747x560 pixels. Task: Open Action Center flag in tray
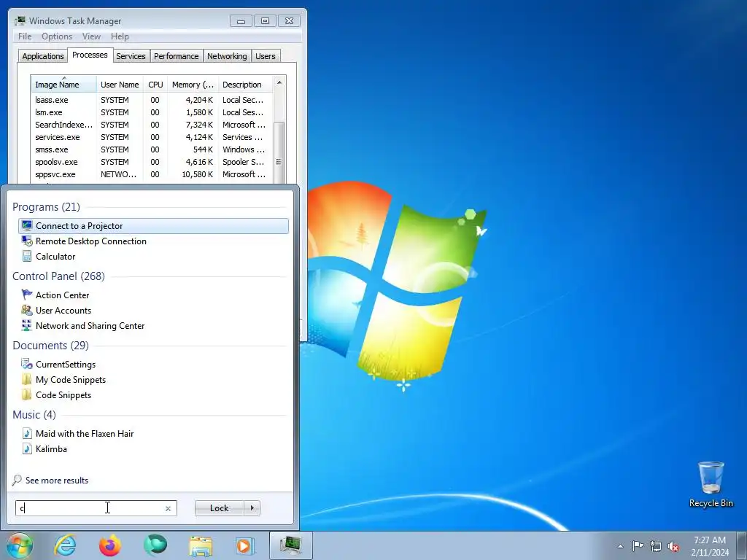pyautogui.click(x=638, y=545)
